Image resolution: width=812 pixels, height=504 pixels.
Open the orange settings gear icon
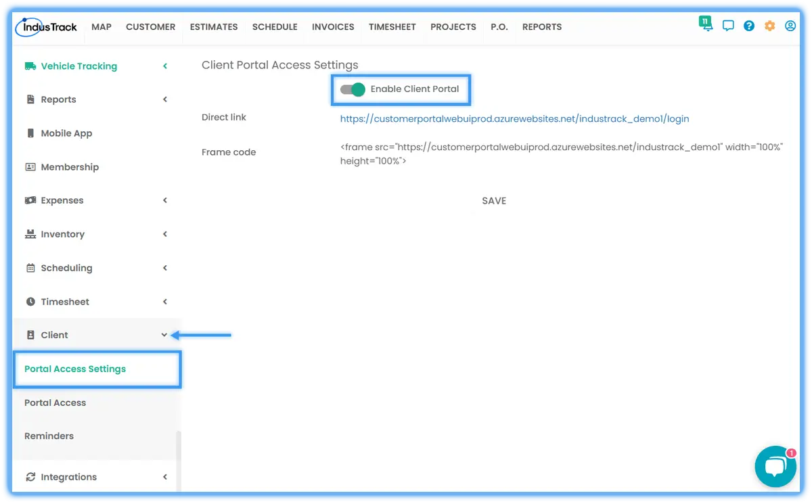[x=769, y=26]
